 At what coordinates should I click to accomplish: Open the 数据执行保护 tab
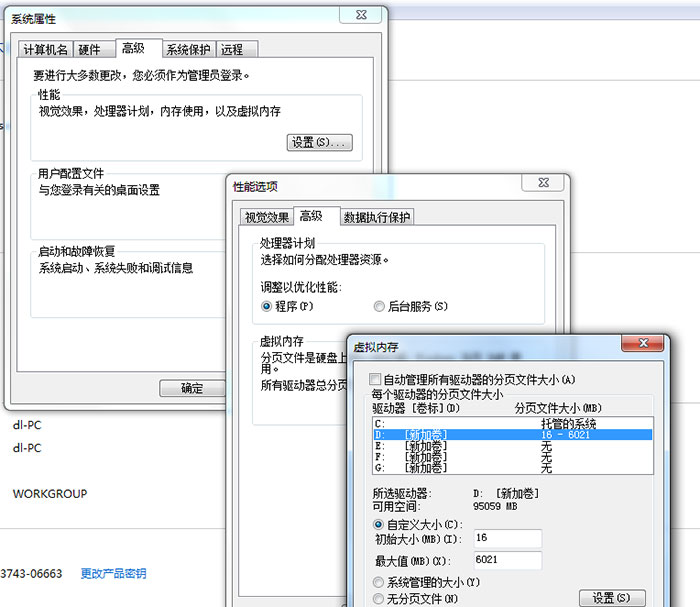click(377, 218)
